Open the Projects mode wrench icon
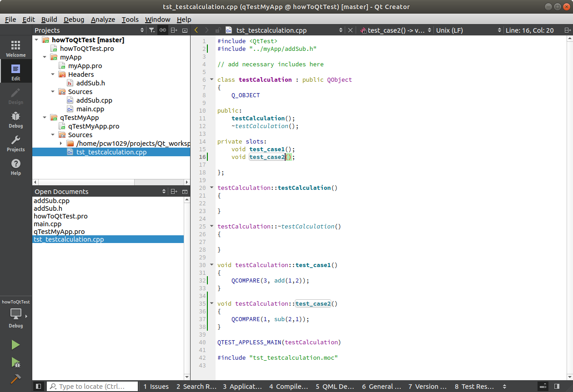573x392 pixels. 15,143
